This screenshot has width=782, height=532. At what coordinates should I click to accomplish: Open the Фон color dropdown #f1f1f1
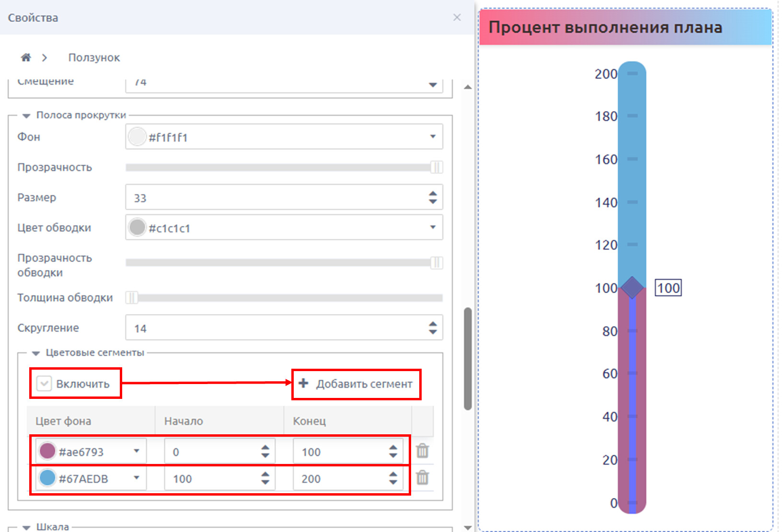433,136
